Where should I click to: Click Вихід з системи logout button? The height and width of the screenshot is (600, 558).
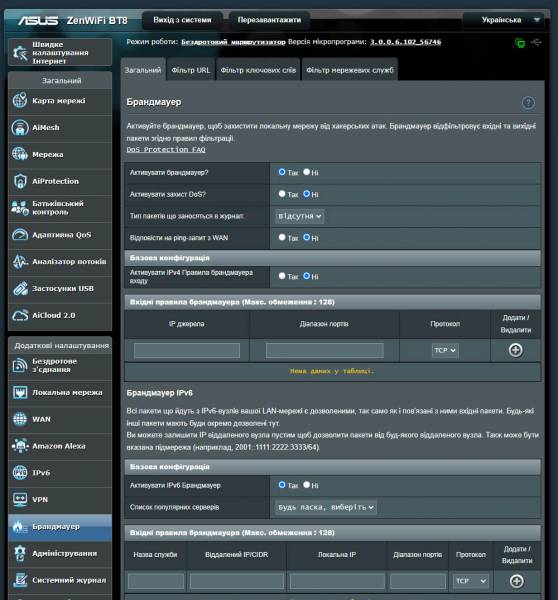pos(182,20)
